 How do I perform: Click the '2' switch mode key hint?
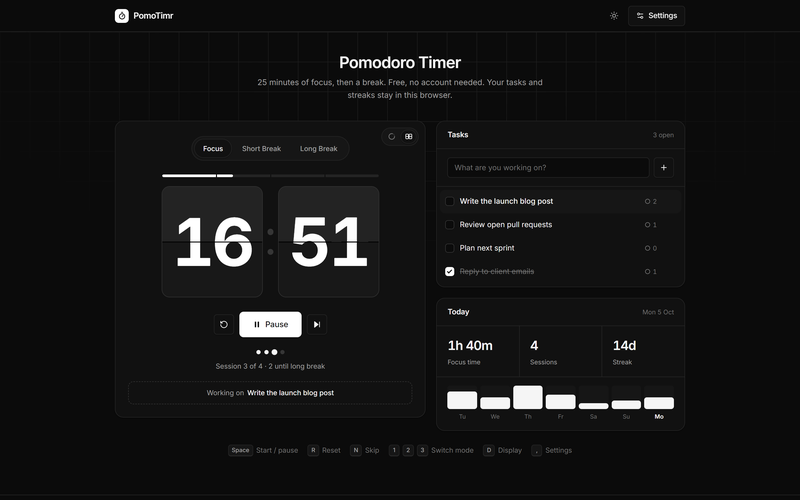pos(408,451)
